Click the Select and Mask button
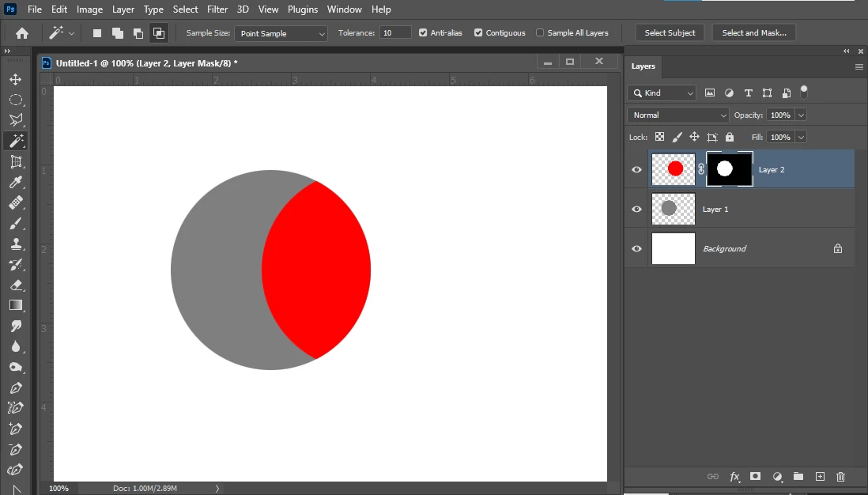Screen dimensions: 868x495 (x=754, y=32)
